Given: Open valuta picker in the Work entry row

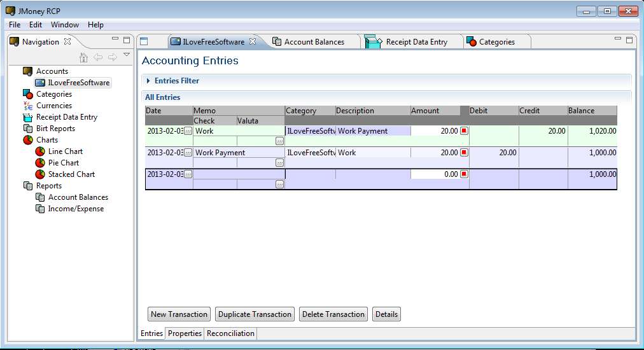Looking at the screenshot, I should pyautogui.click(x=280, y=141).
